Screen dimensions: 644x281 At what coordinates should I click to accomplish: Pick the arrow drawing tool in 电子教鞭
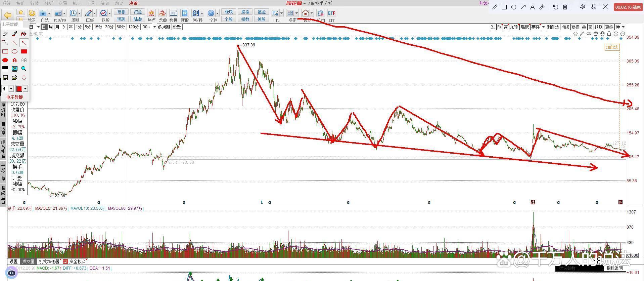[24, 43]
